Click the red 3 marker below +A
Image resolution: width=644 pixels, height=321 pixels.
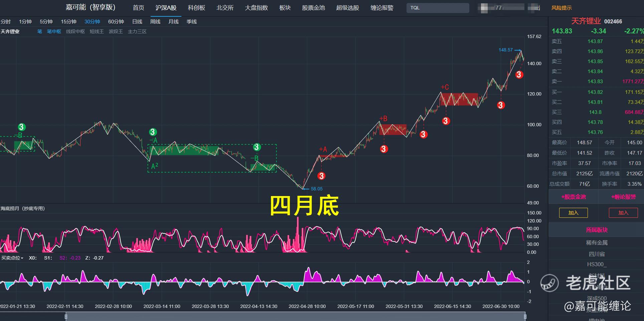(321, 176)
